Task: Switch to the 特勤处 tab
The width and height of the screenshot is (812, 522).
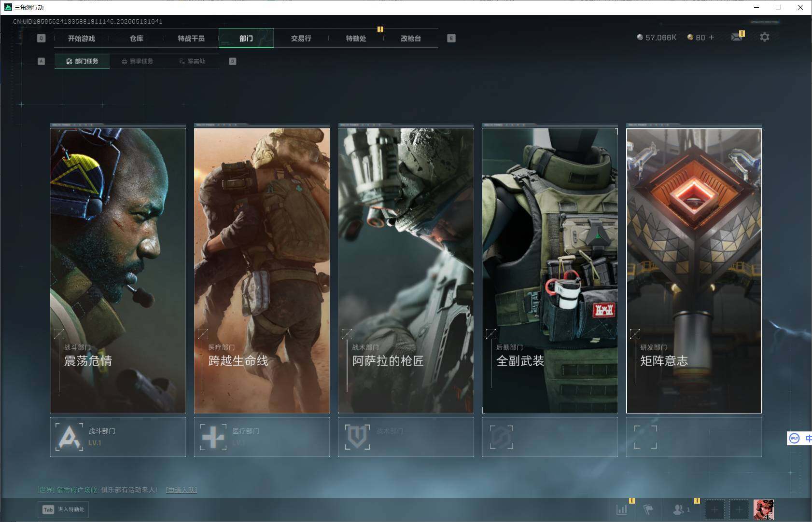Action: [x=356, y=38]
